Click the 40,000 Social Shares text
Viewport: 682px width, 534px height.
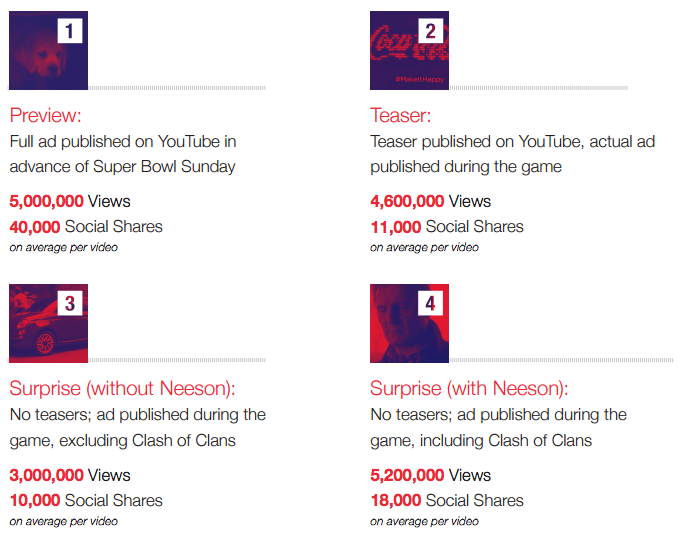(x=86, y=227)
